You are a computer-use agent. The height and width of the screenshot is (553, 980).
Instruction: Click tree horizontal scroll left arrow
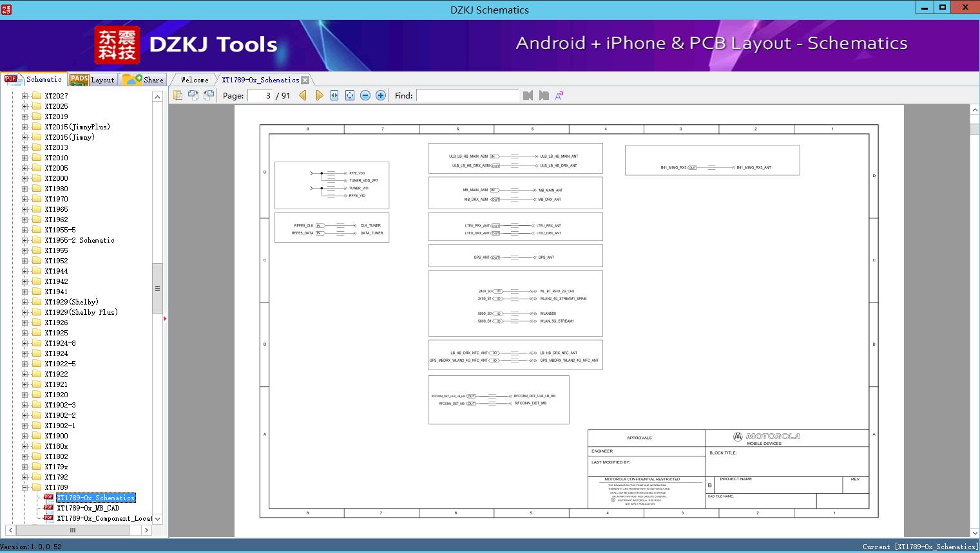(10, 530)
